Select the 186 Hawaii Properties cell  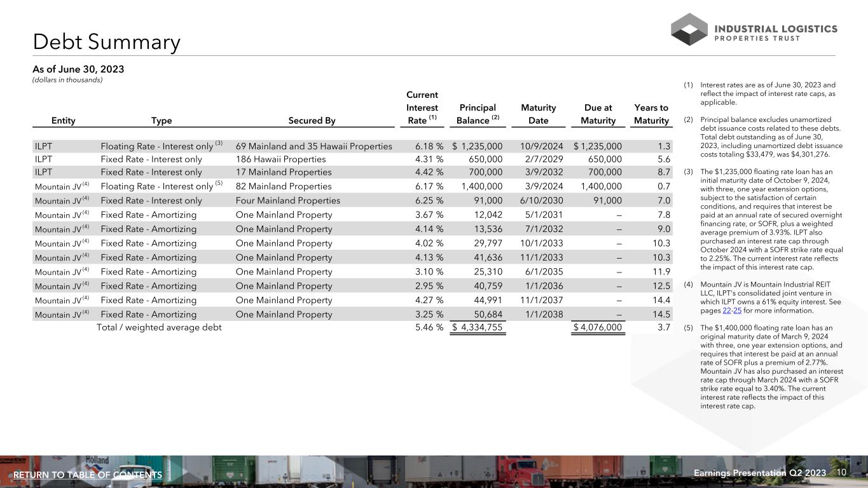(x=280, y=159)
